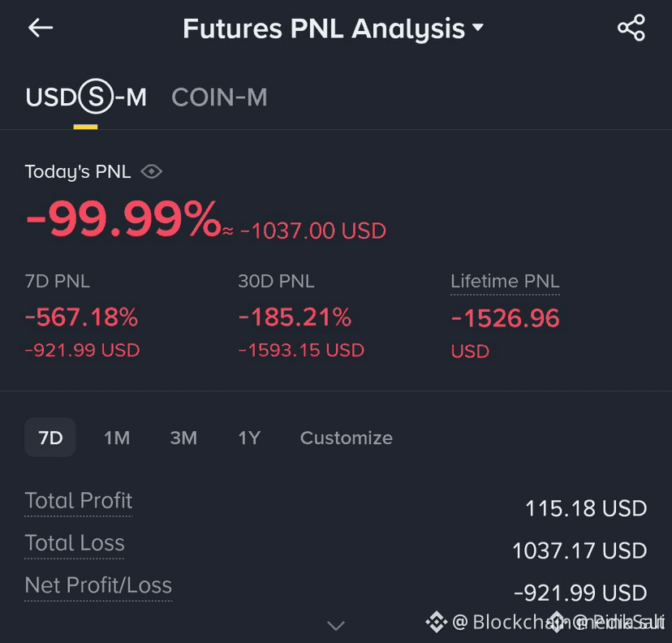Select the 1M time range

tap(117, 438)
